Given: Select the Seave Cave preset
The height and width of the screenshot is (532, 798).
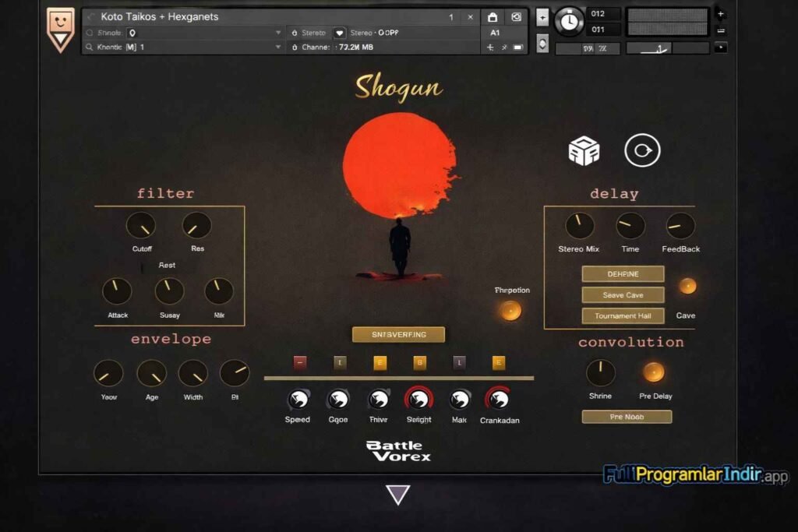Looking at the screenshot, I should 623,295.
